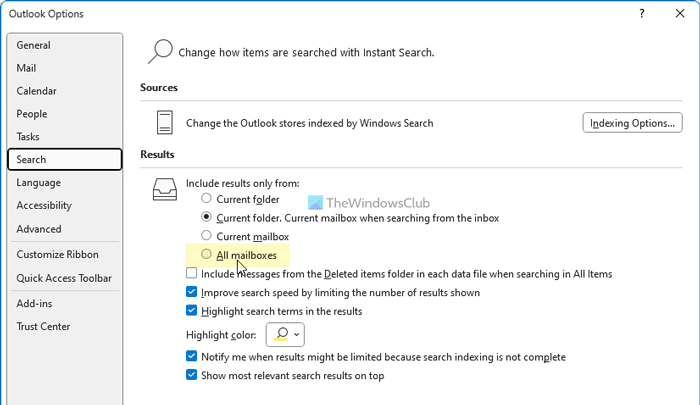Open the Trust Center page

click(x=43, y=326)
